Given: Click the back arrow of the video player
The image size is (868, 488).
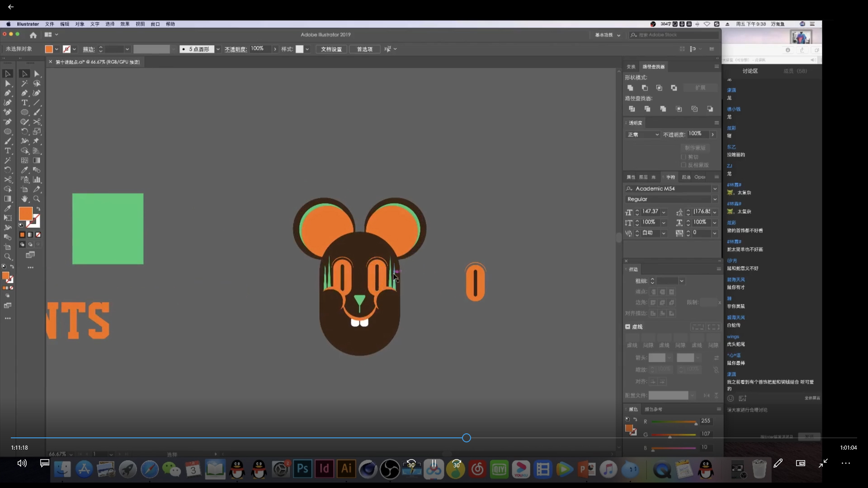Looking at the screenshot, I should point(11,7).
